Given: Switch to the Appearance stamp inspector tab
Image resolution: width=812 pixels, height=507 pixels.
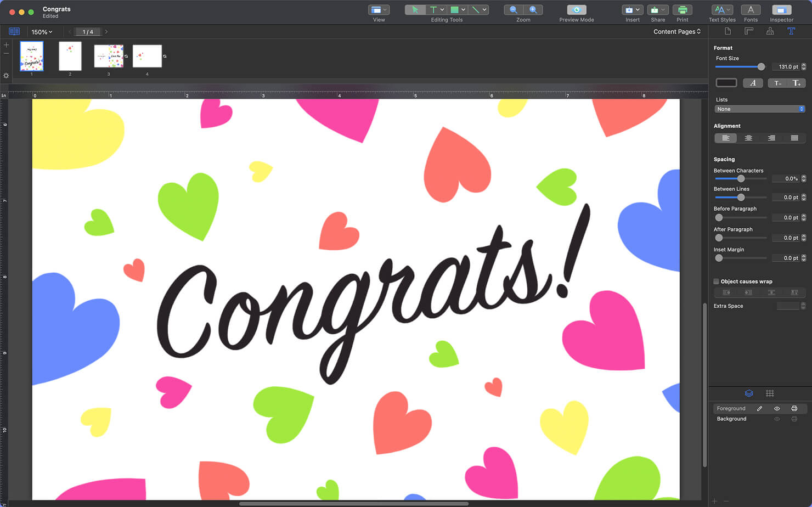Looking at the screenshot, I should pos(770,31).
